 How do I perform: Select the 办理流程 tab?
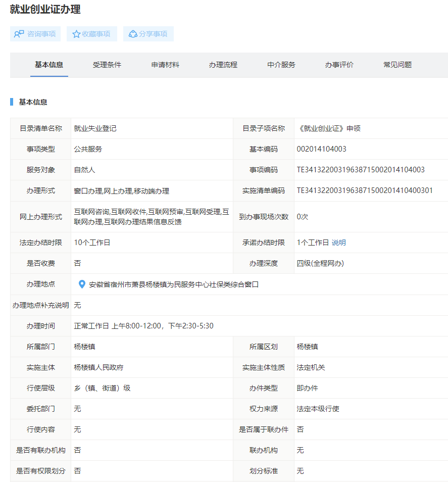[x=223, y=65]
